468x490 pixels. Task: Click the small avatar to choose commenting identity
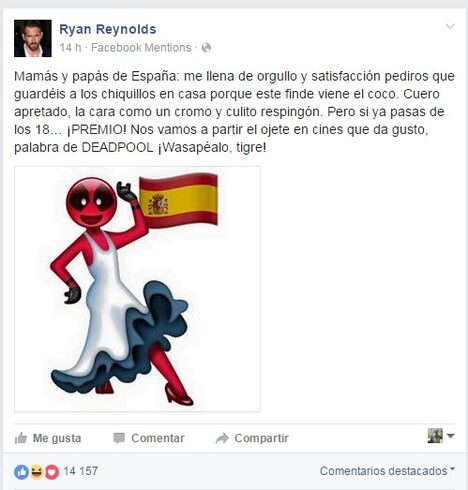(x=435, y=436)
